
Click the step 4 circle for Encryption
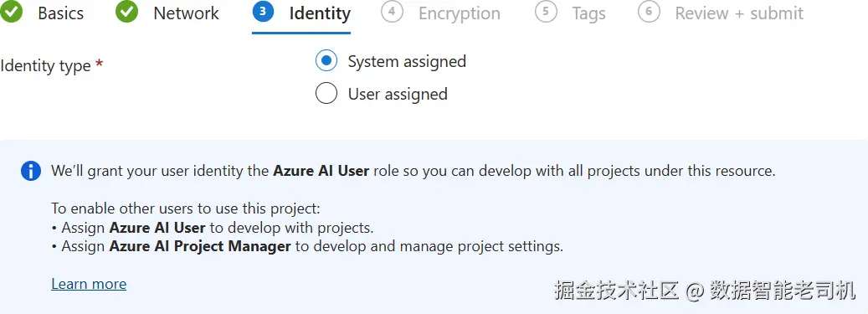(392, 12)
